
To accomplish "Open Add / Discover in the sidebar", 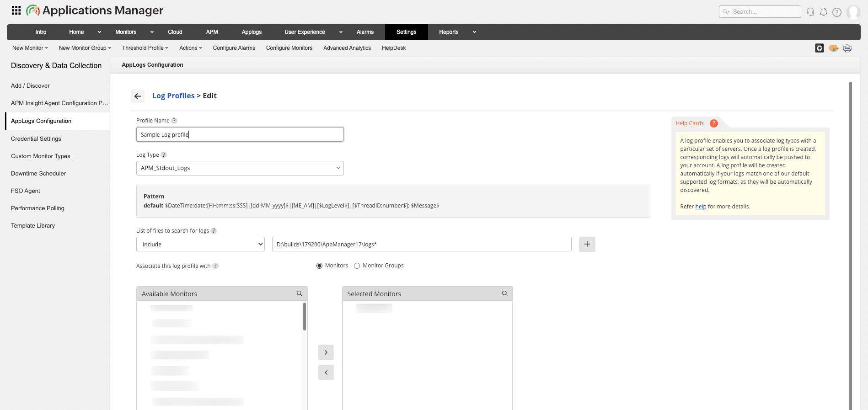I will point(30,86).
